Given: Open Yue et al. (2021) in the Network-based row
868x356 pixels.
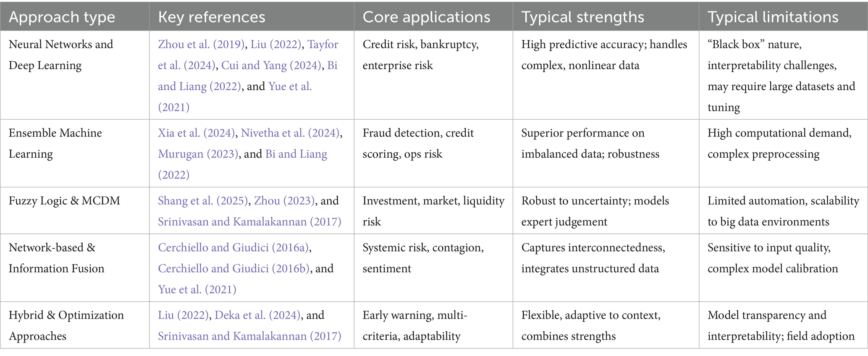Looking at the screenshot, I should 197,290.
